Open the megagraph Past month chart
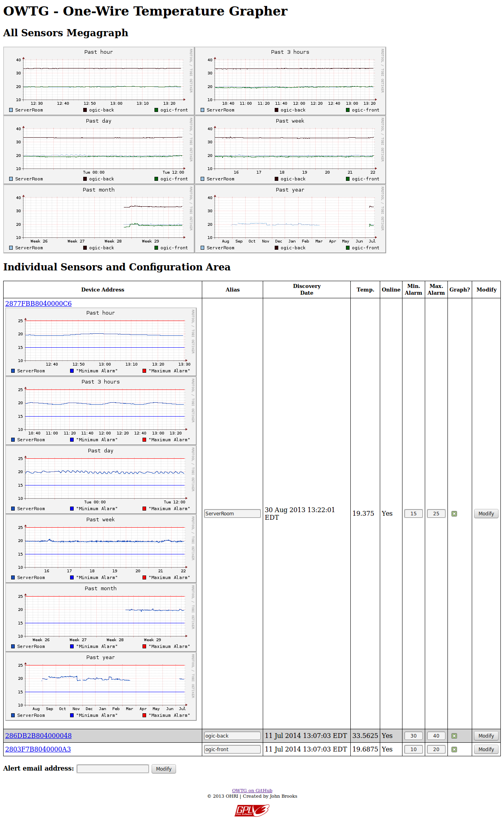504x820 pixels. (99, 219)
